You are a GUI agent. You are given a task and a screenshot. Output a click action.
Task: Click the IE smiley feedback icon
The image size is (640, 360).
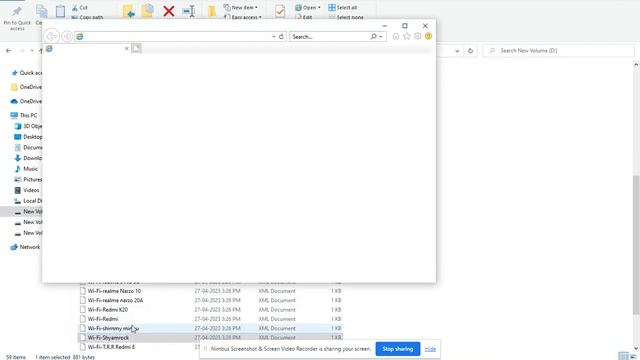coord(428,36)
